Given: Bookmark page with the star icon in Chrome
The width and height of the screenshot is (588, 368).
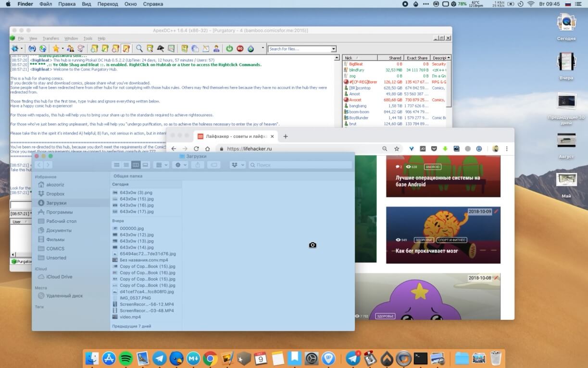Looking at the screenshot, I should tap(397, 149).
